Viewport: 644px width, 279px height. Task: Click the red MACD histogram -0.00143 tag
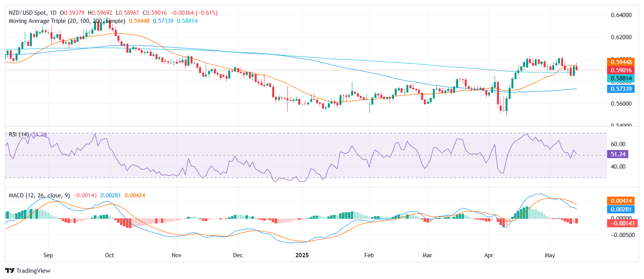pyautogui.click(x=621, y=223)
